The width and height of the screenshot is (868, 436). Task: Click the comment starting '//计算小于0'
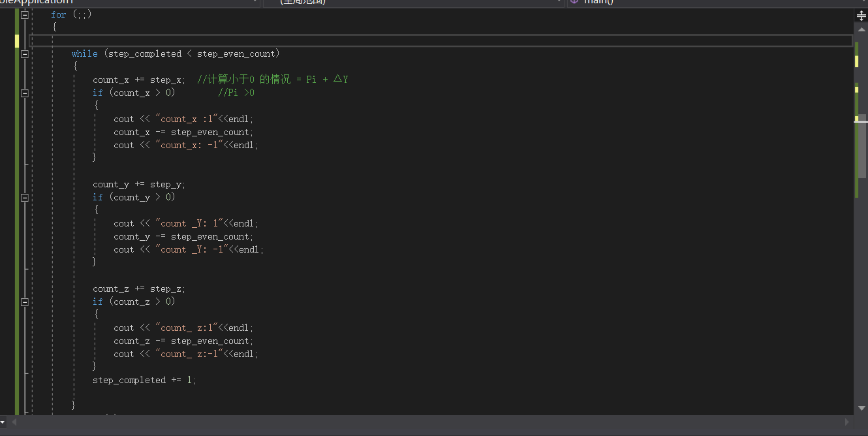(x=273, y=80)
